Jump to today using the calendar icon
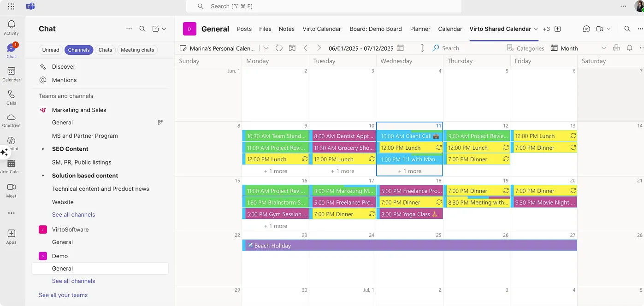The width and height of the screenshot is (644, 306). 292,47
